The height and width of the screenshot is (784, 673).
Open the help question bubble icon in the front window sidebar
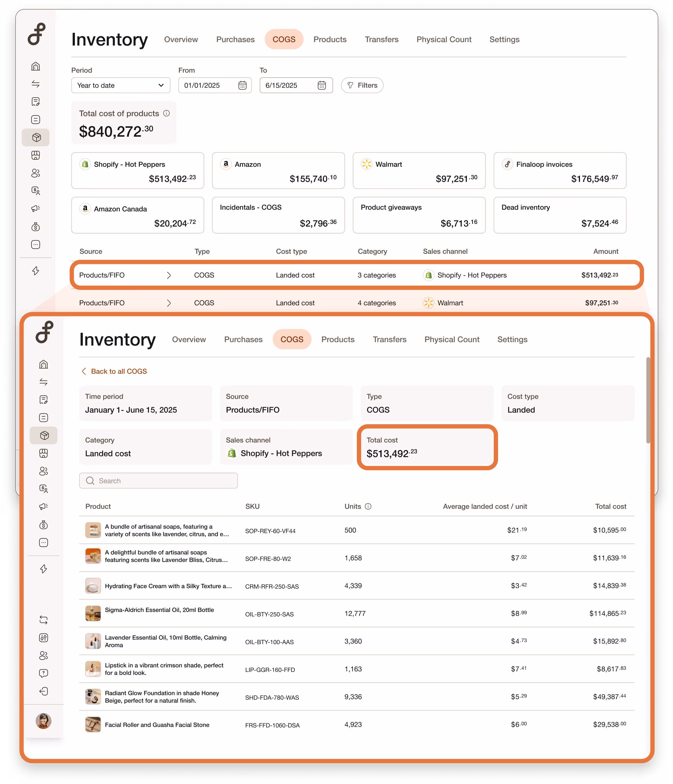44,673
